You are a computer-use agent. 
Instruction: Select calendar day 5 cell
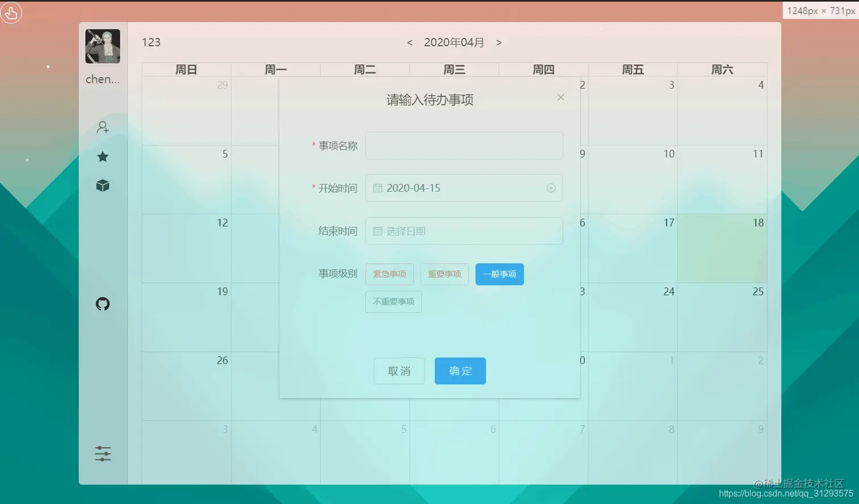(x=186, y=180)
